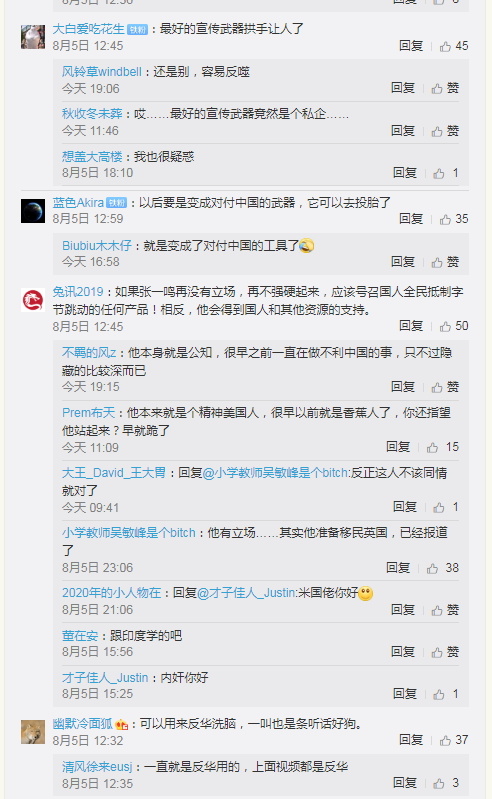Like 蓝色Akira's comment with 35 likes

(445, 219)
